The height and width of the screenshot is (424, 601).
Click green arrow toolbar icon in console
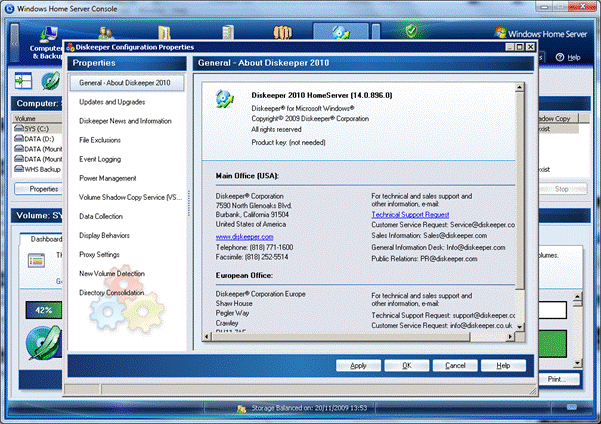pos(23,81)
